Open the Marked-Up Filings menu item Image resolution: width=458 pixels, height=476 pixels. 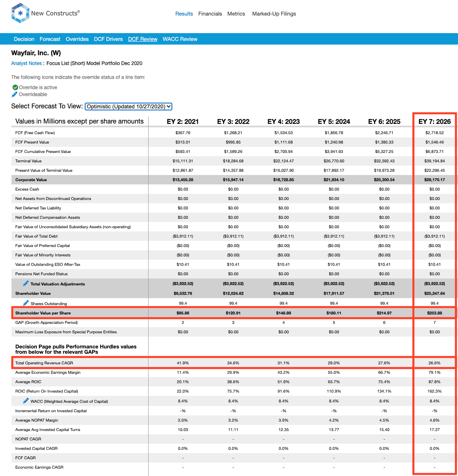coord(274,13)
